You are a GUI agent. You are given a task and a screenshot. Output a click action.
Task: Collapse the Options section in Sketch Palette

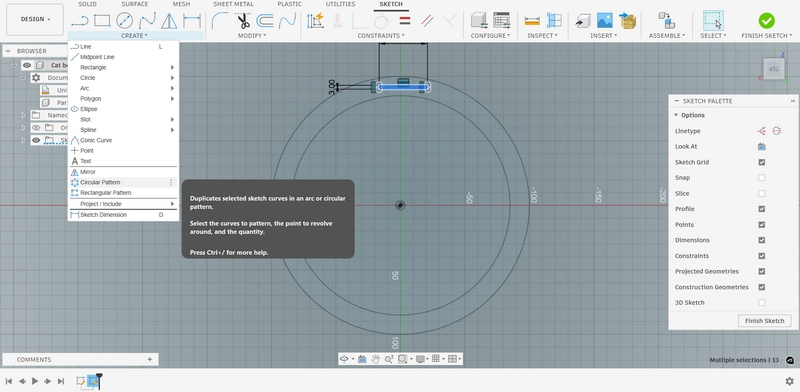click(677, 115)
